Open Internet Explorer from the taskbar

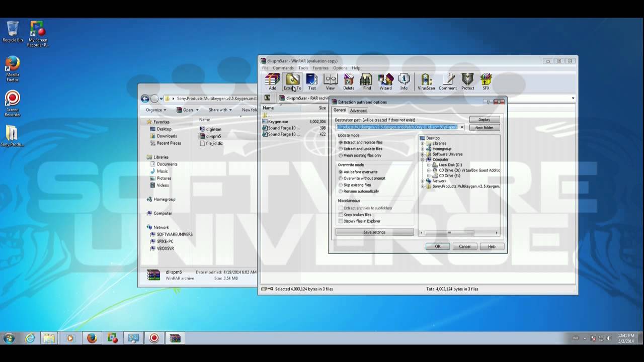(30, 338)
